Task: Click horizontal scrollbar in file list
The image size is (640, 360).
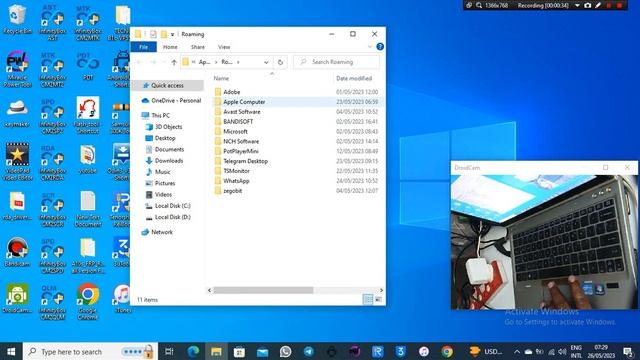Action: point(263,290)
